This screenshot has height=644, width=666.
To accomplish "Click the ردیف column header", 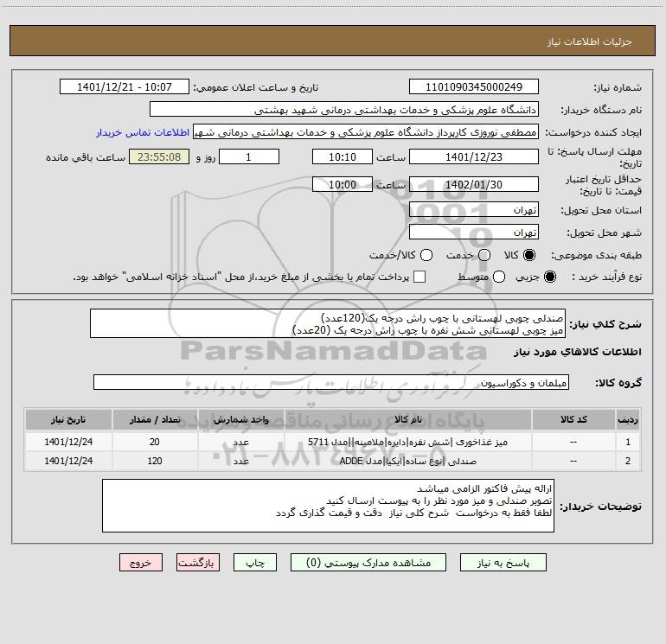I will (x=628, y=419).
